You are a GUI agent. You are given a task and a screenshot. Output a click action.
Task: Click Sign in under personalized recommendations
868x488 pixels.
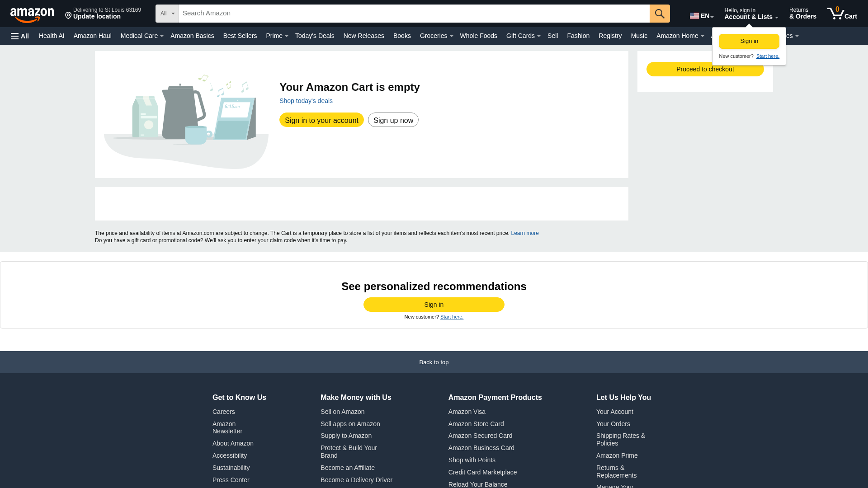click(434, 305)
